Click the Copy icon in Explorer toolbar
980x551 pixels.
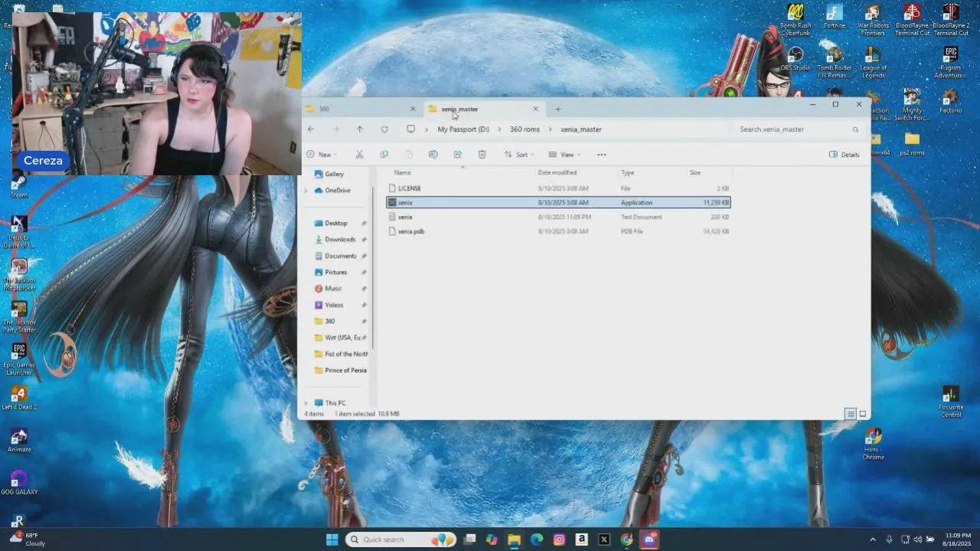point(384,155)
